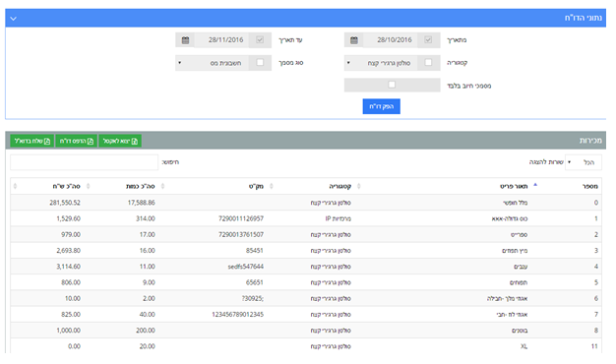Click SKU value 123456789012345
This screenshot has height=364, width=616.
click(238, 315)
